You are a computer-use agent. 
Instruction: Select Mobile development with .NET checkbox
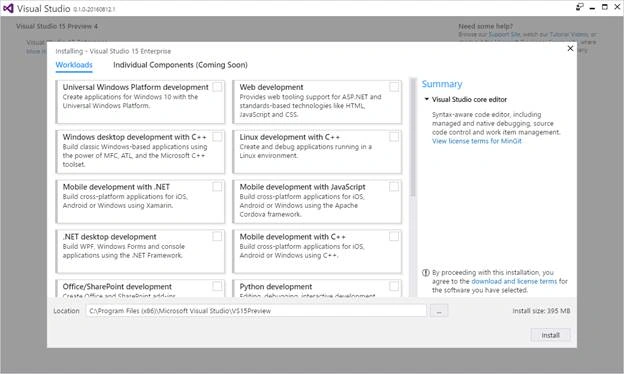(217, 187)
